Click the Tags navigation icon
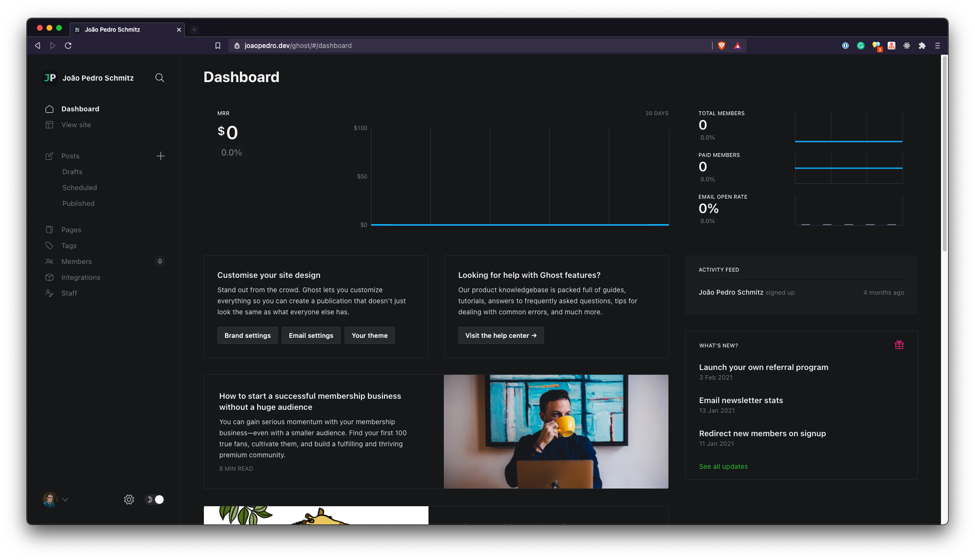The height and width of the screenshot is (560, 975). (x=49, y=245)
